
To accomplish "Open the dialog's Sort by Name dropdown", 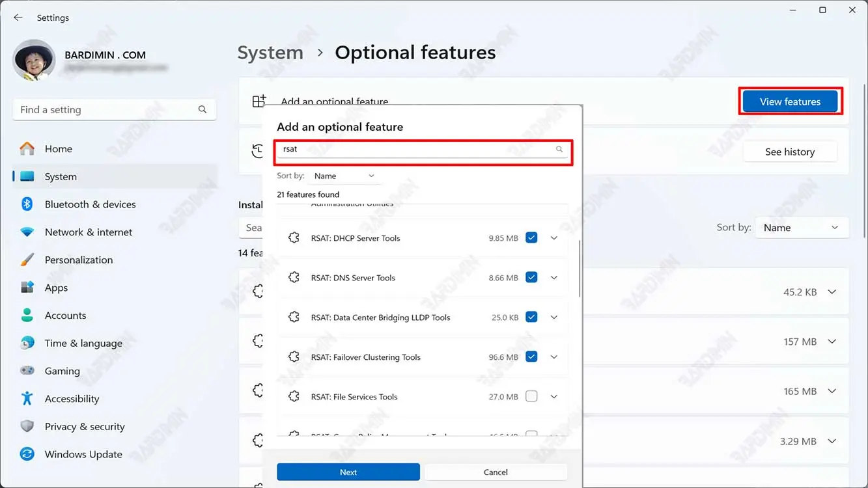I will pos(344,176).
